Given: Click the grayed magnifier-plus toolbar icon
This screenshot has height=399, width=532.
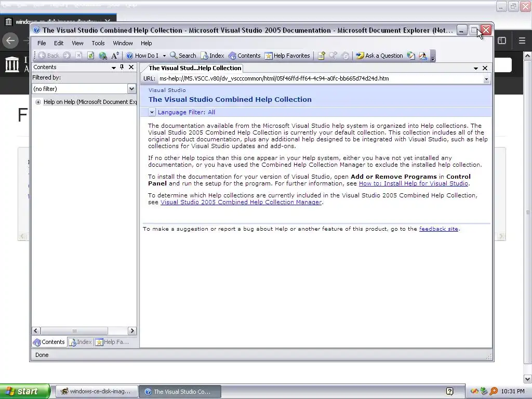Looking at the screenshot, I should coord(333,56).
